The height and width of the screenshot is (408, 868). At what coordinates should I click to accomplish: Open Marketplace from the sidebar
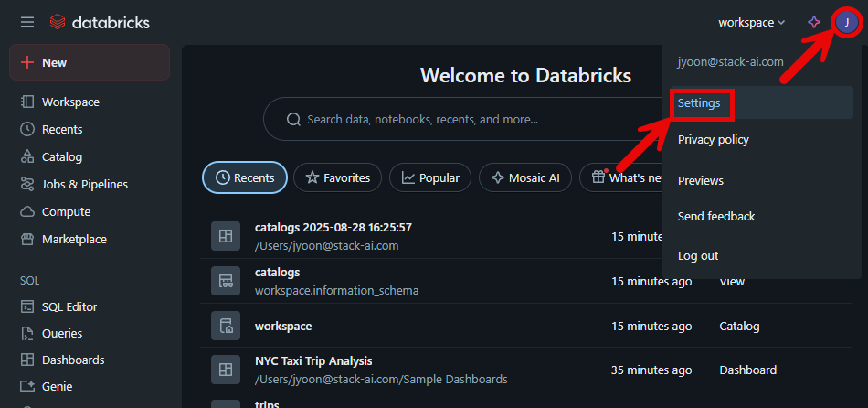73,239
